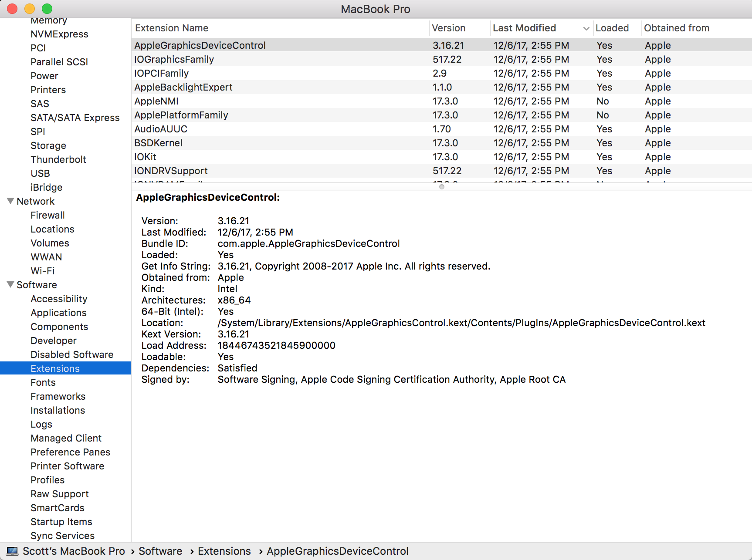Open Fonts under Software
Image resolution: width=752 pixels, height=560 pixels.
(43, 382)
